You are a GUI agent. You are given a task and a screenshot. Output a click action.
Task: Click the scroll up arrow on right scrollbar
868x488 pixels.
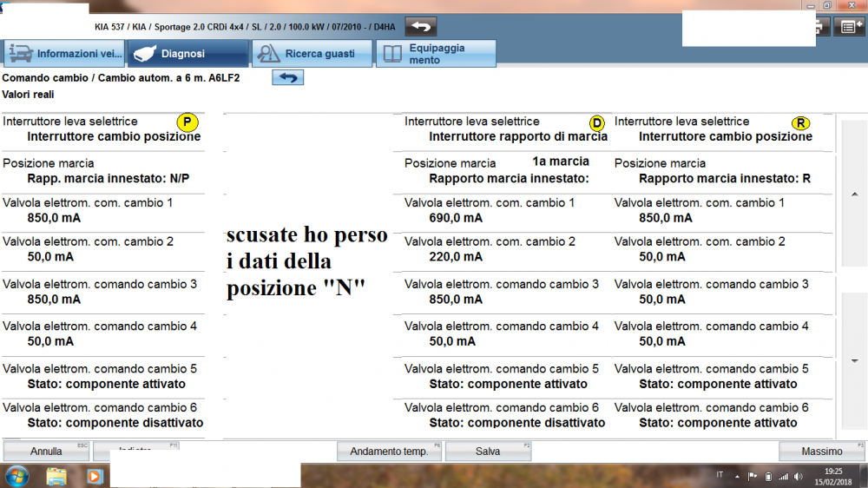(x=855, y=195)
